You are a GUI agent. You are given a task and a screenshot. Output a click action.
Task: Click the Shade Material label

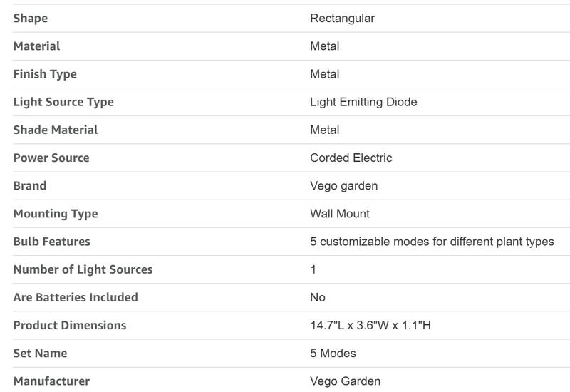pyautogui.click(x=56, y=130)
